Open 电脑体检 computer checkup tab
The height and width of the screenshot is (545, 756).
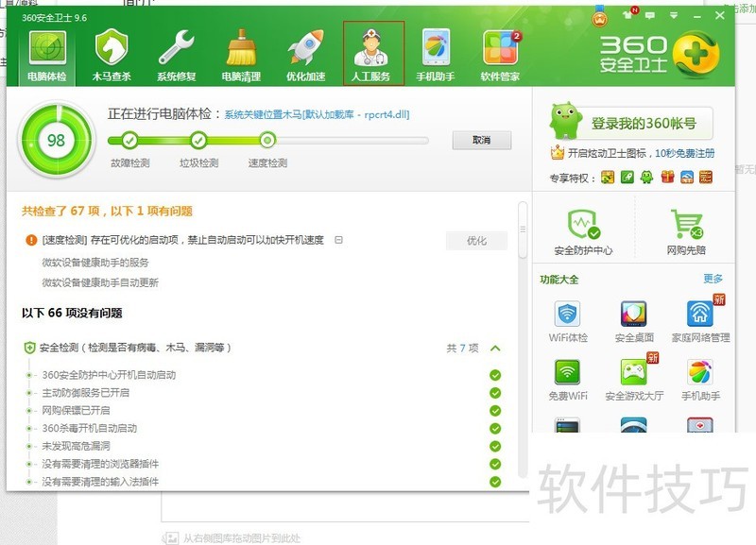46,56
